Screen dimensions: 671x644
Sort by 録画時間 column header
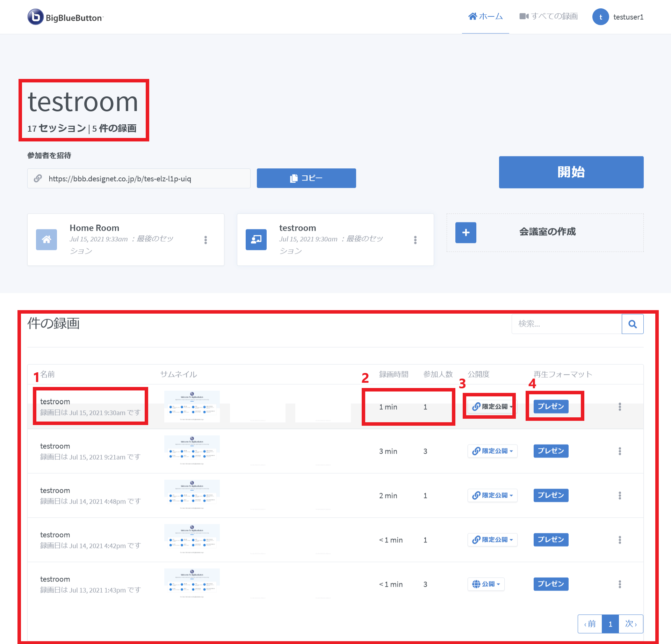pos(394,374)
